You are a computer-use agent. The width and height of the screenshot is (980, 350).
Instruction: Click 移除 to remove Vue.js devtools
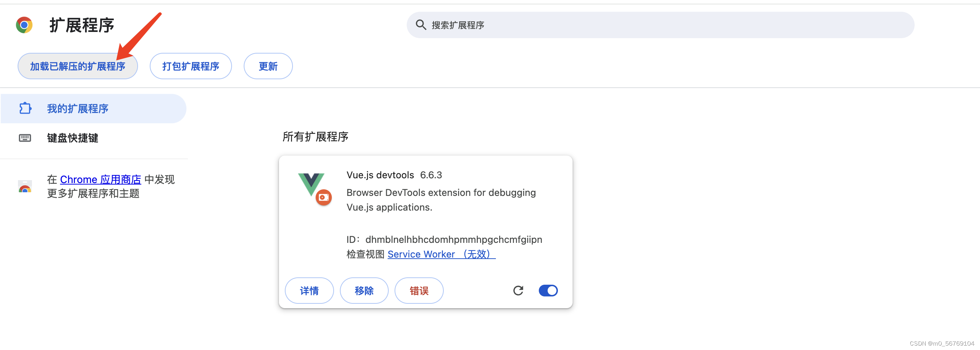[x=364, y=290]
